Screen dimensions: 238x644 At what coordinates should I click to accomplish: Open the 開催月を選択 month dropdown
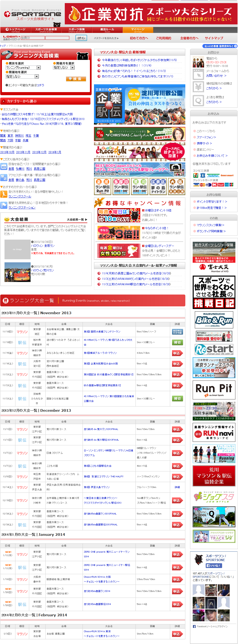(64, 67)
